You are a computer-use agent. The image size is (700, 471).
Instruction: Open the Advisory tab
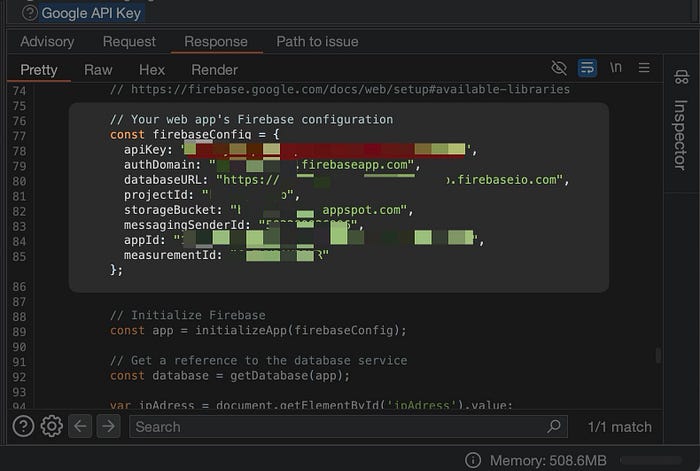coord(47,42)
